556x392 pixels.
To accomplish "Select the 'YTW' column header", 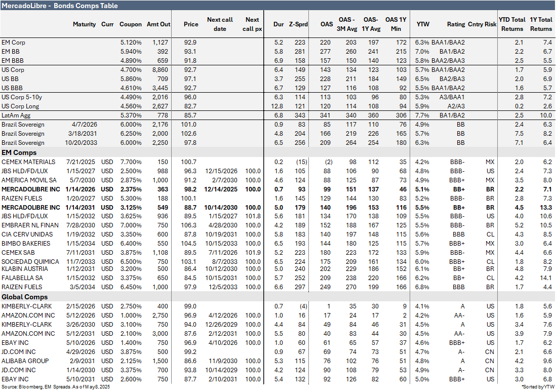I will (423, 24).
